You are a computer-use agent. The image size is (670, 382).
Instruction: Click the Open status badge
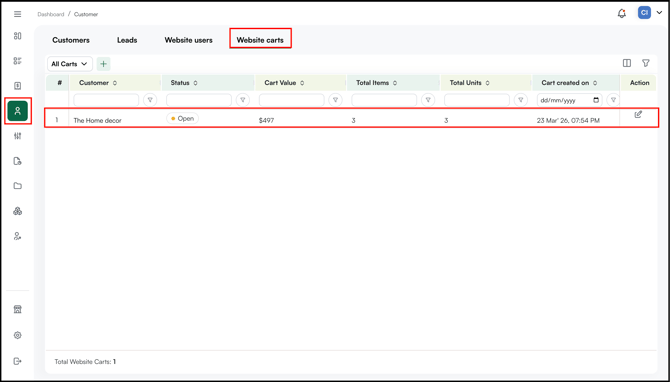coord(182,118)
